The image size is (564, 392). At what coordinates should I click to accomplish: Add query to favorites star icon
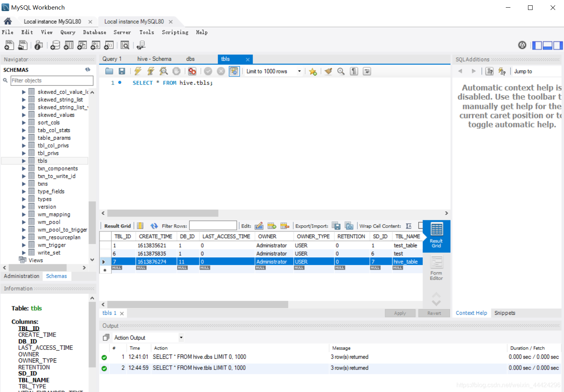coord(313,72)
